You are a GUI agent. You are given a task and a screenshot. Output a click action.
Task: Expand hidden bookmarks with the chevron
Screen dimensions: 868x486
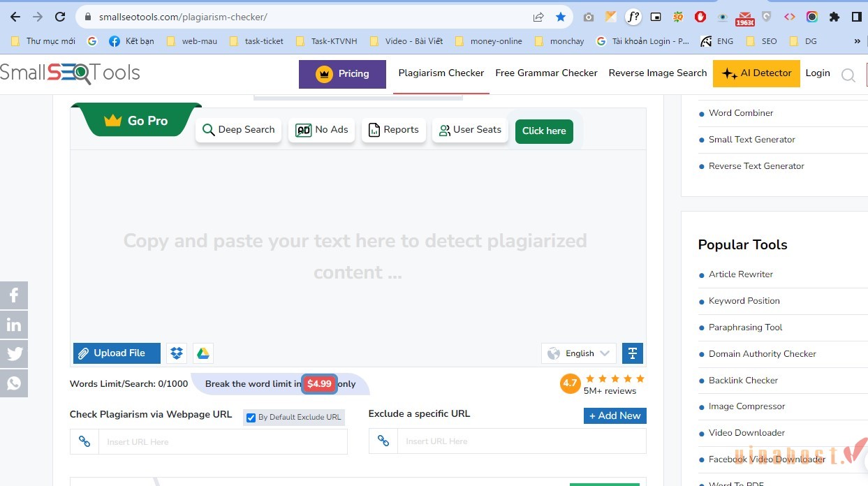857,40
